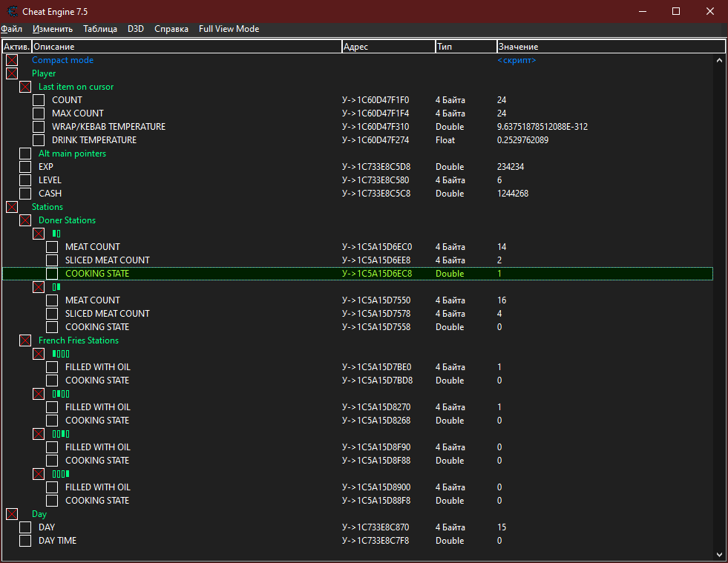Click address У->1C733E8C7F8 of DAY TIME
This screenshot has width=728, height=563.
click(376, 541)
